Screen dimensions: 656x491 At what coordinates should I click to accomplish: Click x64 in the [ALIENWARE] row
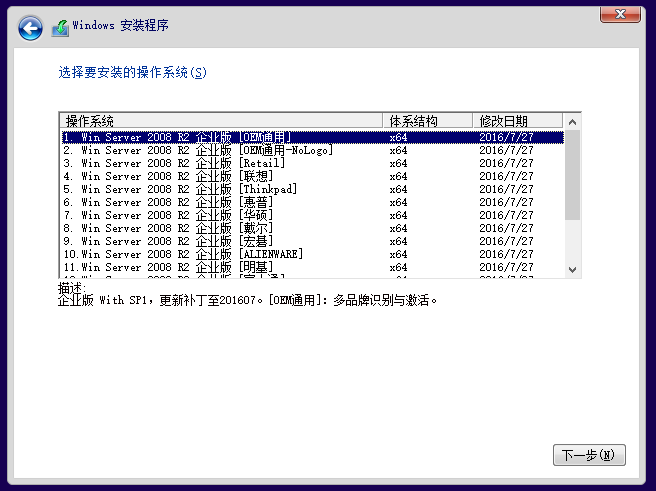click(398, 254)
